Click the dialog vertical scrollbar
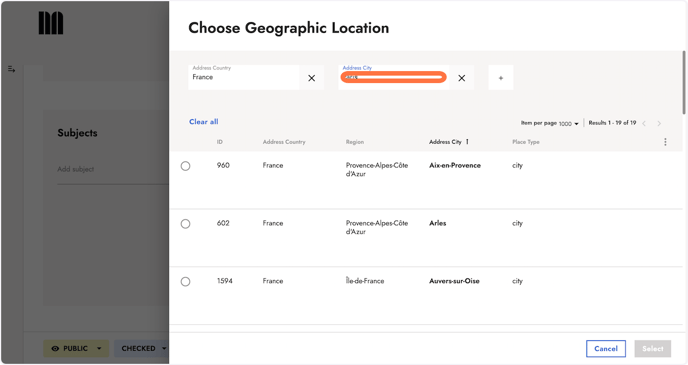The height and width of the screenshot is (365, 688). 684,82
